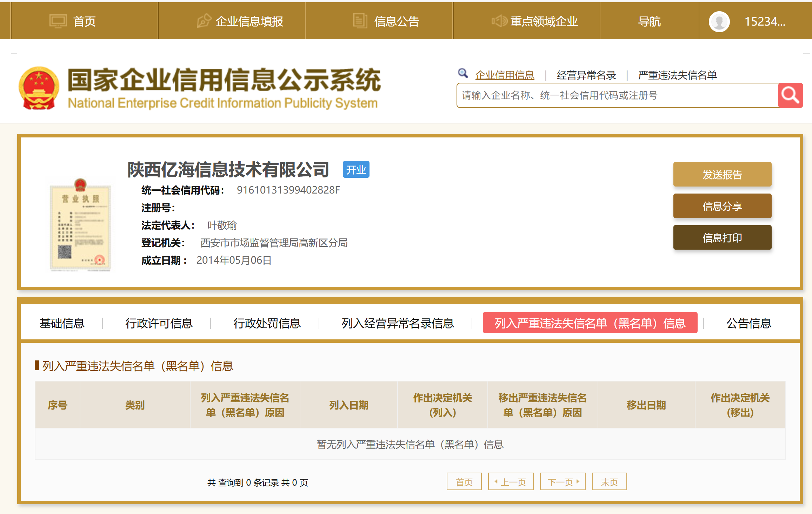Image resolution: width=812 pixels, height=514 pixels.
Task: Click the user avatar icon
Action: click(719, 22)
